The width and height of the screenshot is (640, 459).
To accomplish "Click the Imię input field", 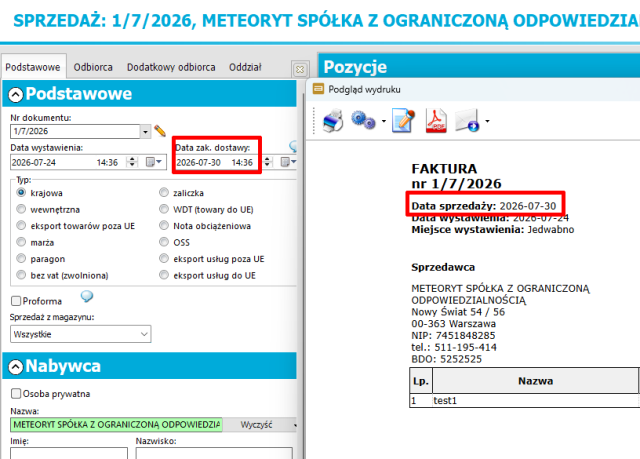I will [69, 453].
